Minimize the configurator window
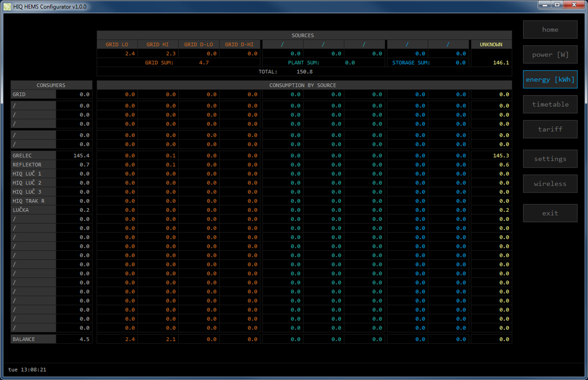 (545, 5)
